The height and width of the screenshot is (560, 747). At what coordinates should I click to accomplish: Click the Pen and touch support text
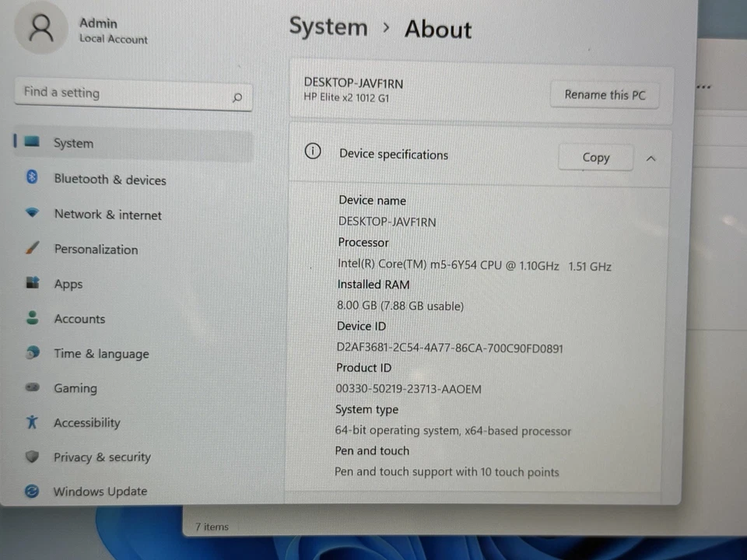point(447,471)
